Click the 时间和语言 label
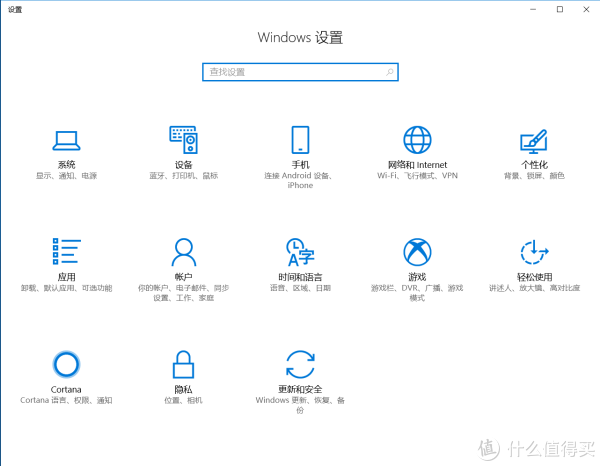This screenshot has width=600, height=466. 300,277
